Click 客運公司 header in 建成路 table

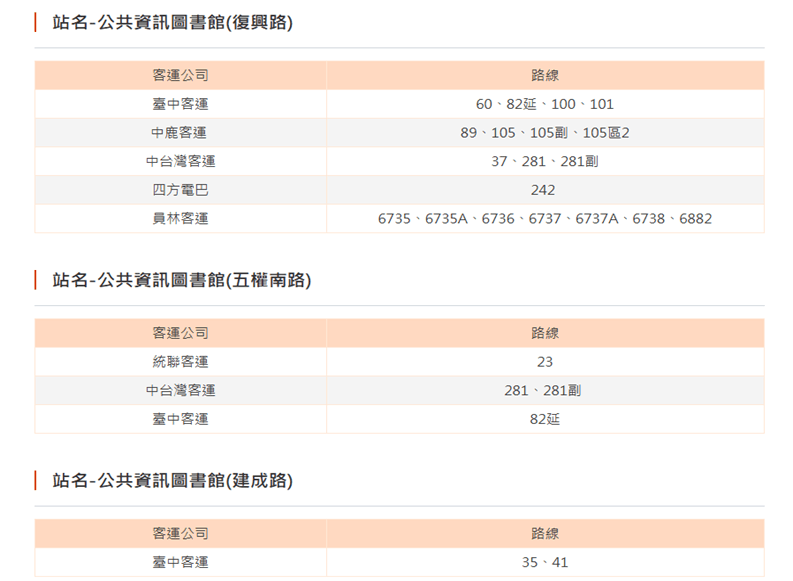click(181, 533)
